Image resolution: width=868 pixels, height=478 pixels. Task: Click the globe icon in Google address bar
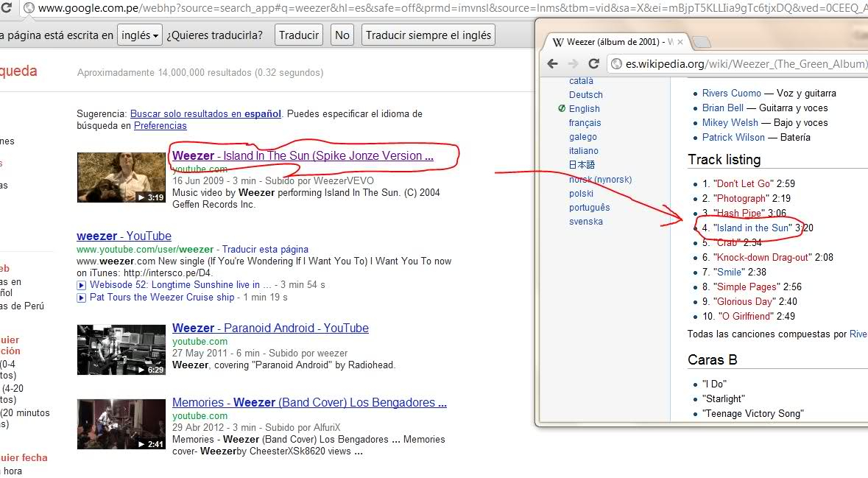29,8
